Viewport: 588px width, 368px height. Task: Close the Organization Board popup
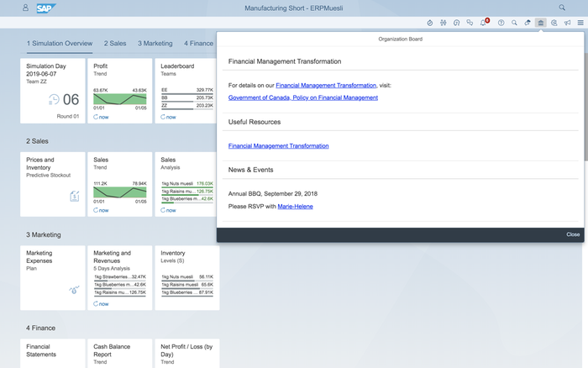[572, 234]
